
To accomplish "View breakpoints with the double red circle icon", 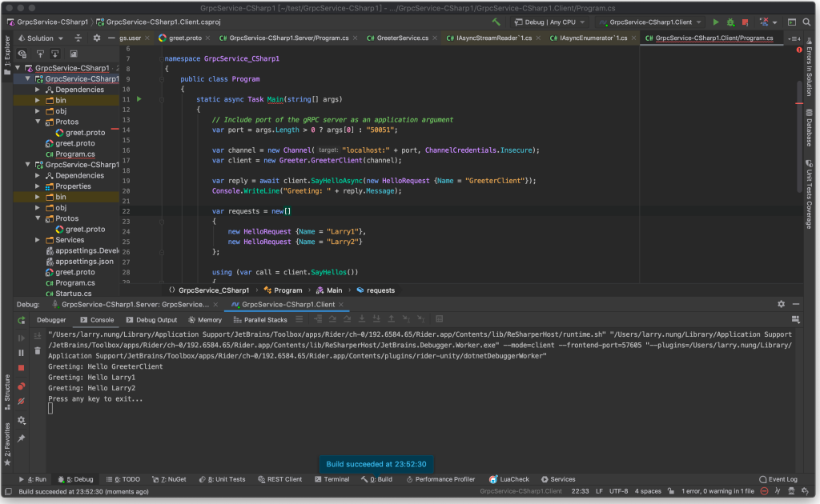I will point(22,386).
